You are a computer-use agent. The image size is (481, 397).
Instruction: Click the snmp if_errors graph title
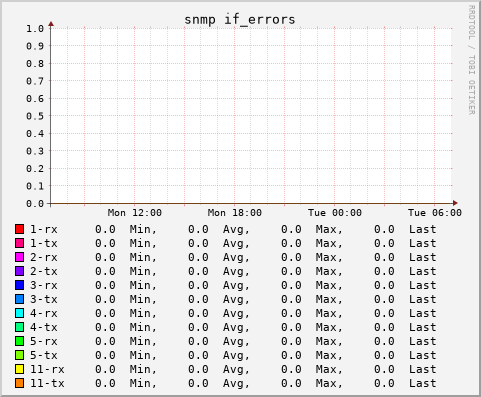pos(240,20)
